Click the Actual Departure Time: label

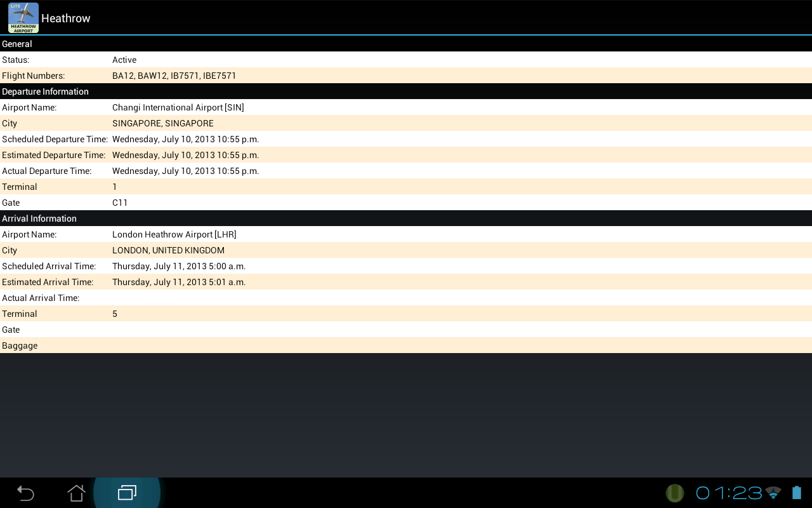(x=47, y=171)
